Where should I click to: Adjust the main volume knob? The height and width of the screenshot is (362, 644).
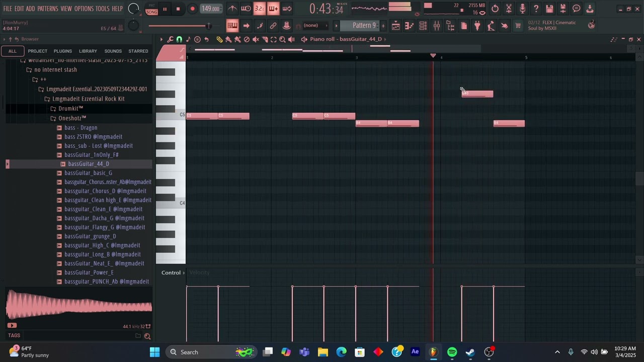pos(133,9)
